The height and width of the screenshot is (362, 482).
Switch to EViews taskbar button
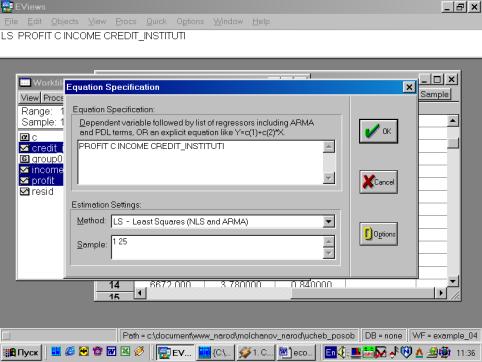175,353
